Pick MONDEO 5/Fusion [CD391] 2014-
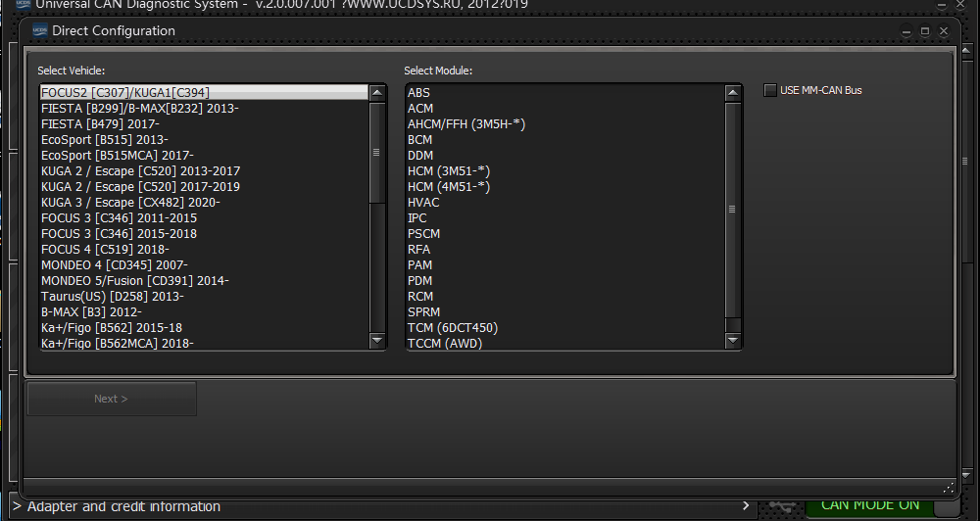 point(205,280)
